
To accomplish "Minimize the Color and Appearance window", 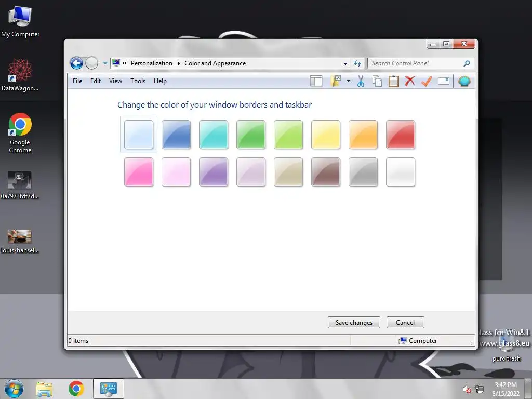I will click(x=433, y=44).
